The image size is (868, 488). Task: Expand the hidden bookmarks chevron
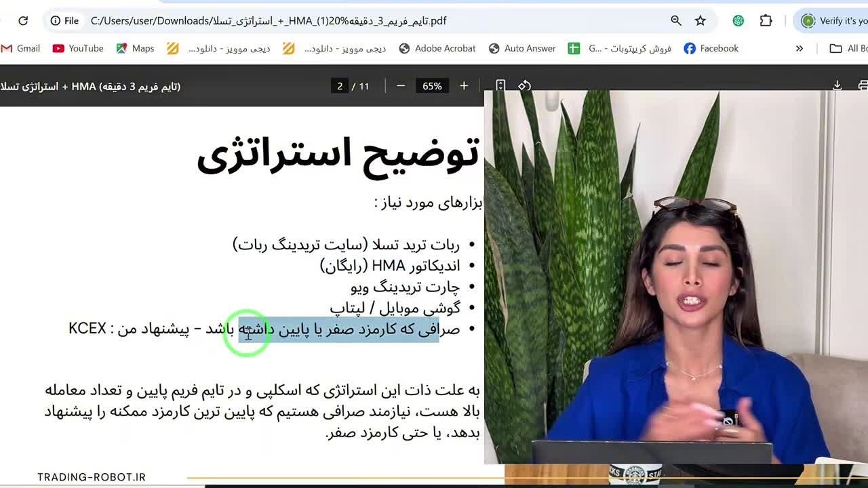(800, 49)
